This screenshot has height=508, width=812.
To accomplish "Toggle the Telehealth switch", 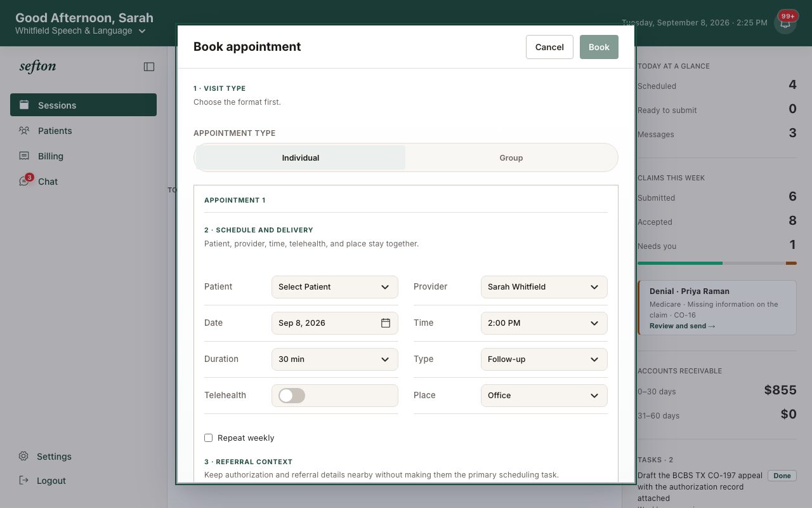I will (x=292, y=396).
